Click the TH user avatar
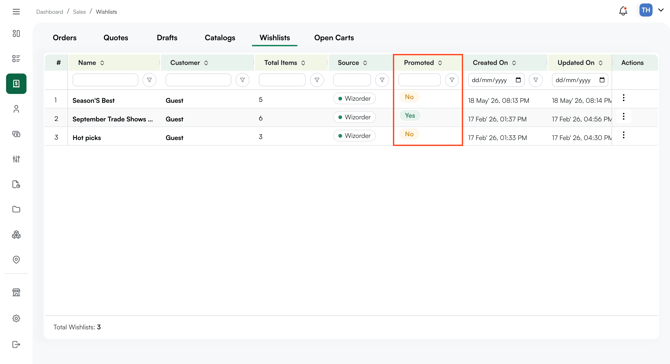Viewport: 670px width, 364px height. pyautogui.click(x=646, y=10)
